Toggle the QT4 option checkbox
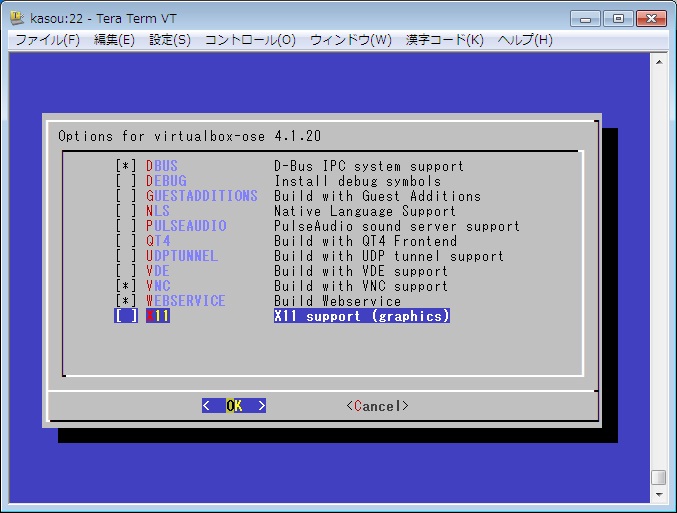677x513 pixels. (x=126, y=241)
